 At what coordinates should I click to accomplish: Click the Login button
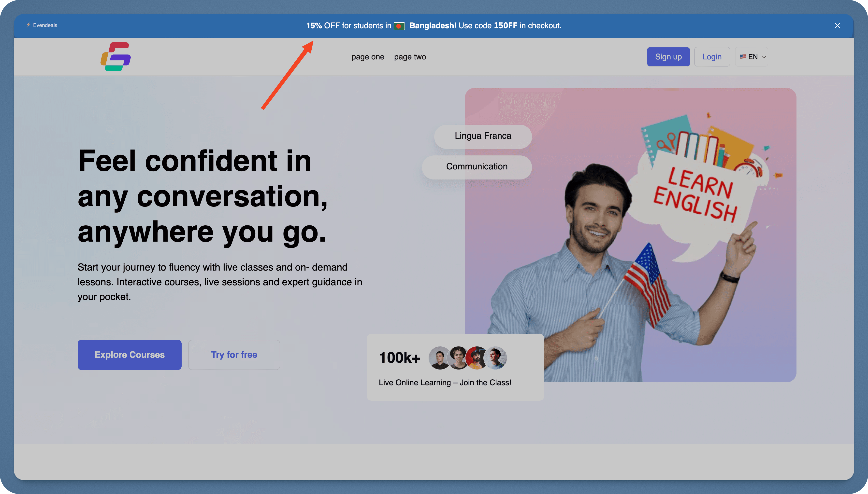pos(712,56)
